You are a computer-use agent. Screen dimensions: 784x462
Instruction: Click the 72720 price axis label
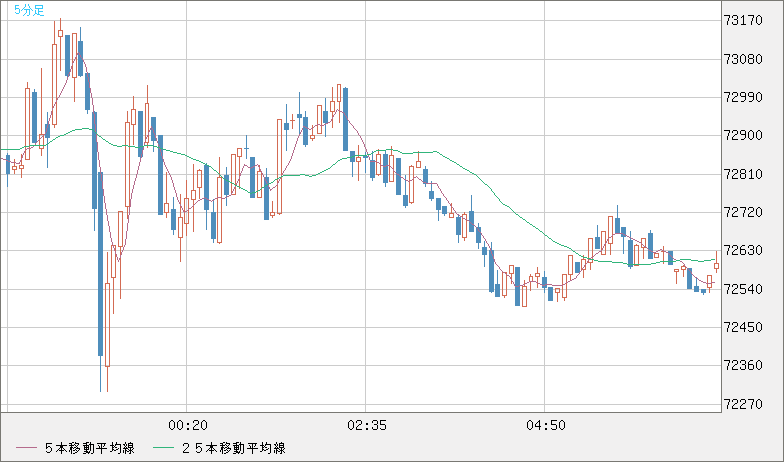pyautogui.click(x=743, y=212)
